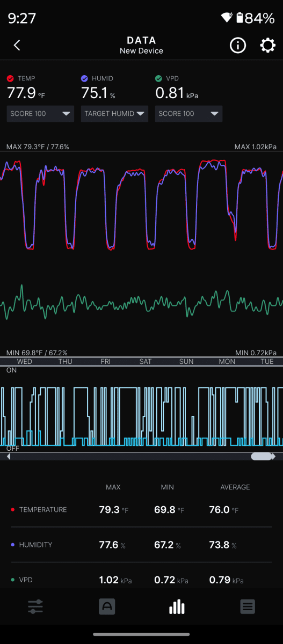Select the FRI day marker
This screenshot has width=283, height=644.
point(106,362)
